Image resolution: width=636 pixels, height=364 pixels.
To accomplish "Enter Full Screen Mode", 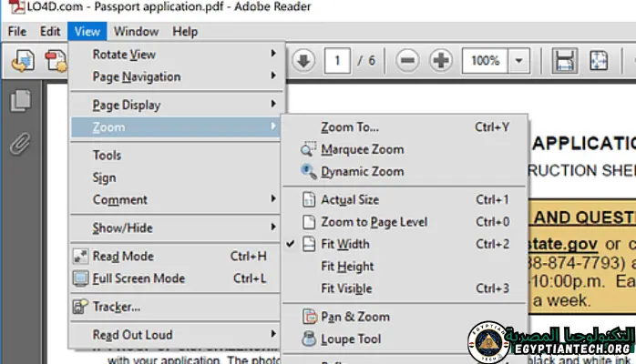I will click(175, 278).
